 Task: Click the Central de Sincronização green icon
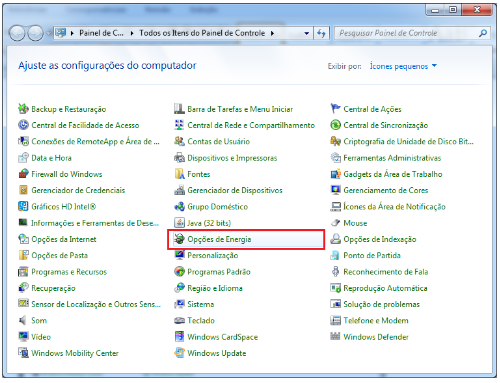(335, 125)
